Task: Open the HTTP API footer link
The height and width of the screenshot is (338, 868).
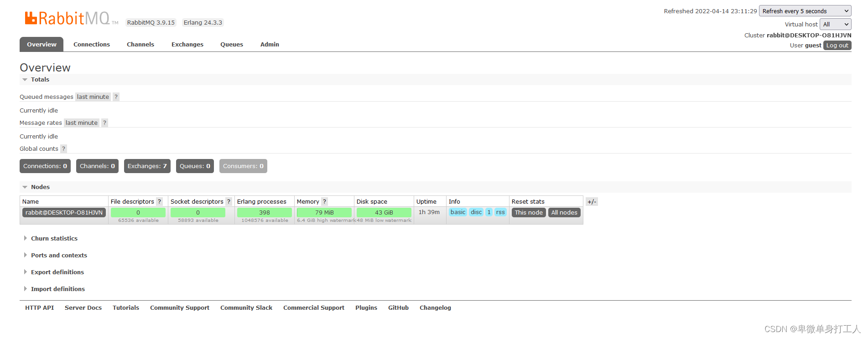Action: pyautogui.click(x=39, y=307)
